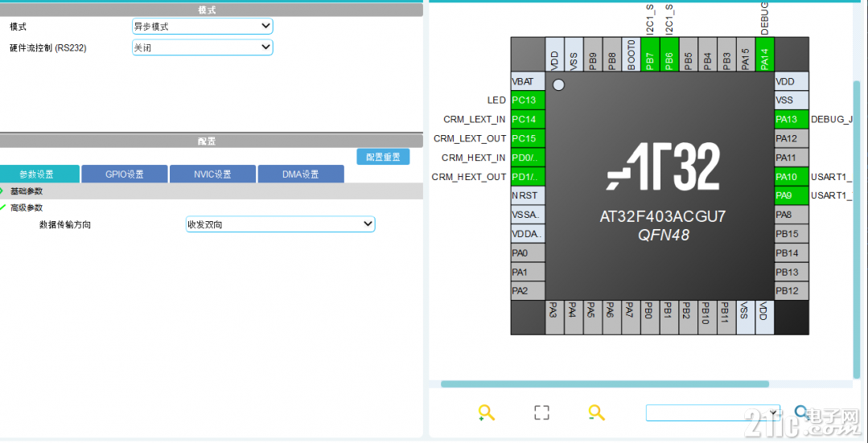Click the AT32F403ACGU7 chip name text
Image resolution: width=868 pixels, height=443 pixels.
click(x=662, y=217)
